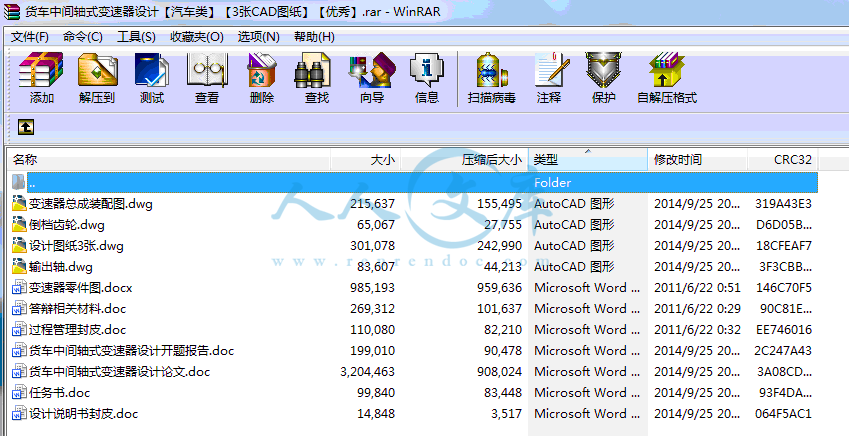Open the 文件(F) menu
The image size is (849, 436).
(x=30, y=37)
